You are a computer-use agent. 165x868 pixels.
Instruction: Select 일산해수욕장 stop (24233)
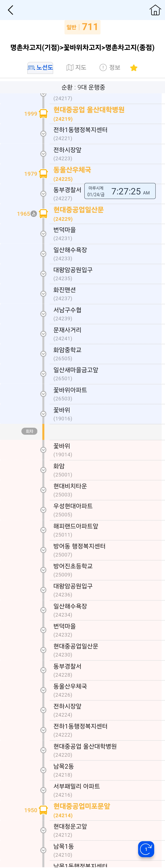pos(70,254)
